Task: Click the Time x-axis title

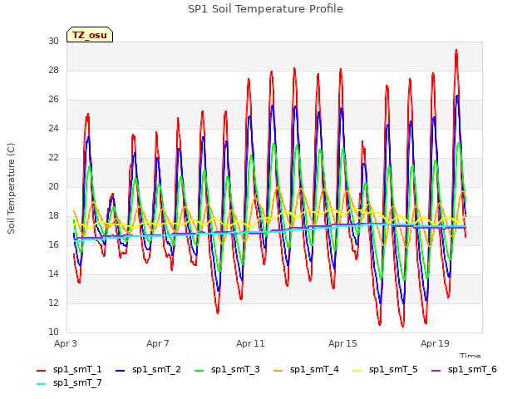Action: (x=470, y=355)
